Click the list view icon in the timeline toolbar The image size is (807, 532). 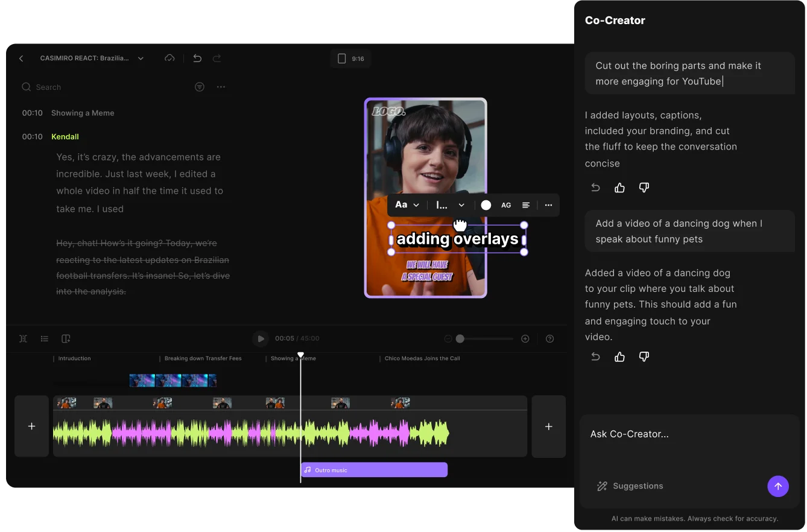click(45, 338)
